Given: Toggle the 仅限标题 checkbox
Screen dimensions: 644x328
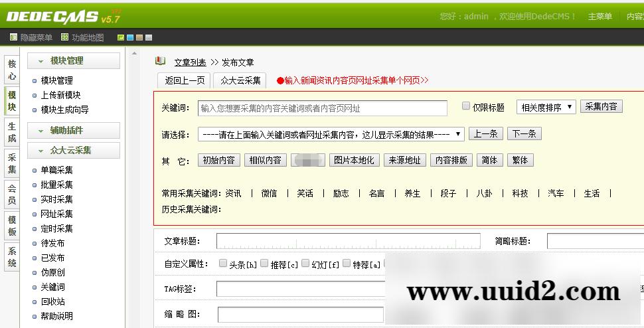Looking at the screenshot, I should [466, 106].
